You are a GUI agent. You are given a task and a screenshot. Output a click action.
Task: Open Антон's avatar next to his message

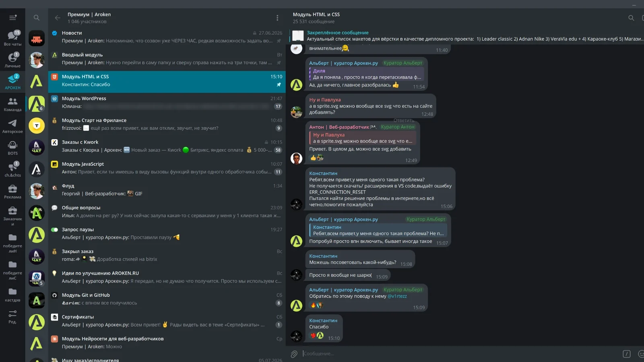[x=297, y=158]
